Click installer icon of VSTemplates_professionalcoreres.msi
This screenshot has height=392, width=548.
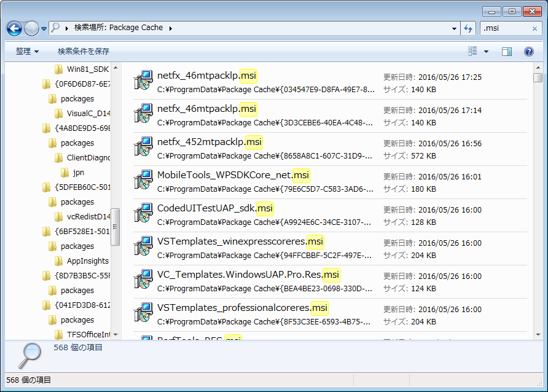point(143,312)
